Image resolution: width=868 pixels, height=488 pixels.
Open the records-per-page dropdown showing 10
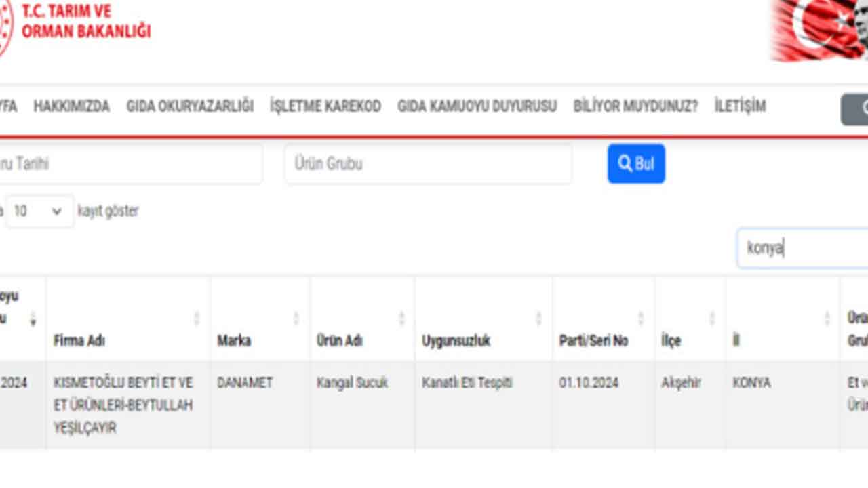click(39, 211)
